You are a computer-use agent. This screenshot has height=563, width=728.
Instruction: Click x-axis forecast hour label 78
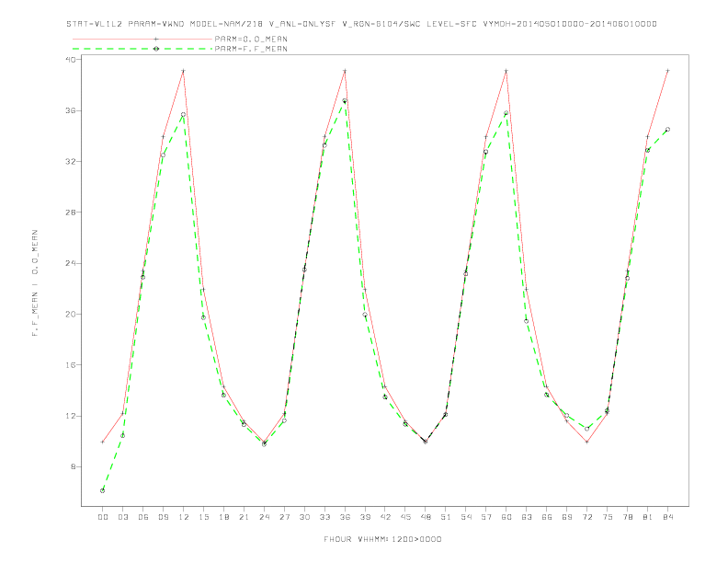628,517
